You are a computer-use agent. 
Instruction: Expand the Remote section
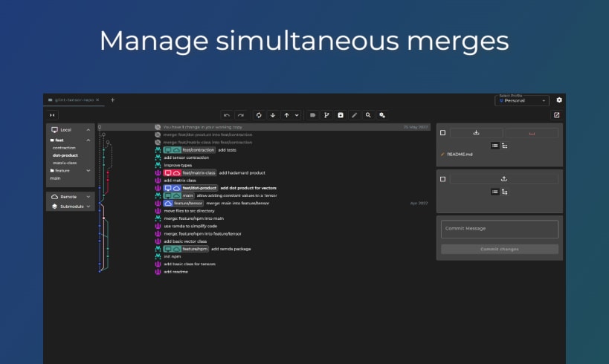click(88, 197)
